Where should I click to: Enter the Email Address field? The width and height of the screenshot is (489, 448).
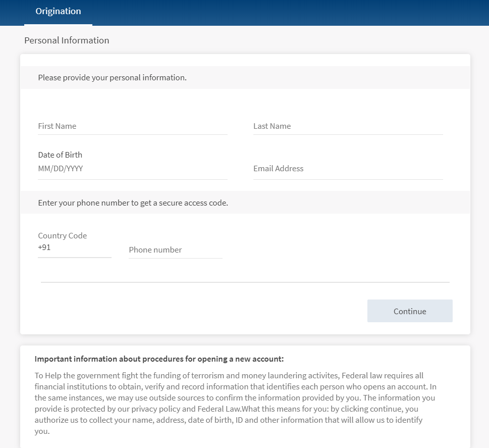(348, 169)
